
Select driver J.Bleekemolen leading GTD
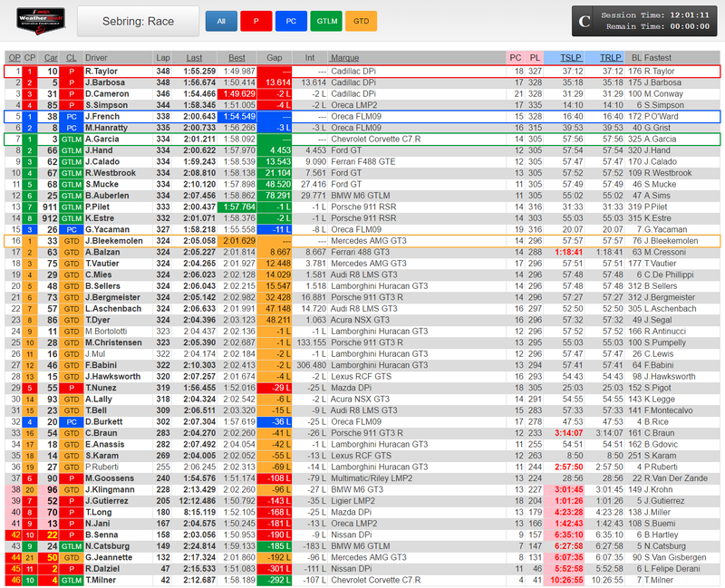coord(114,241)
